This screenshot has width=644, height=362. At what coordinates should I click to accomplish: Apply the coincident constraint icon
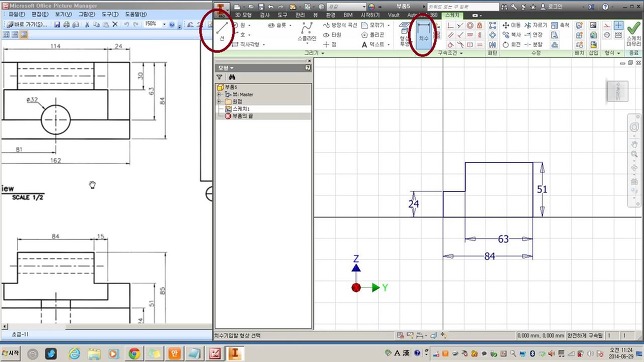pyautogui.click(x=451, y=25)
